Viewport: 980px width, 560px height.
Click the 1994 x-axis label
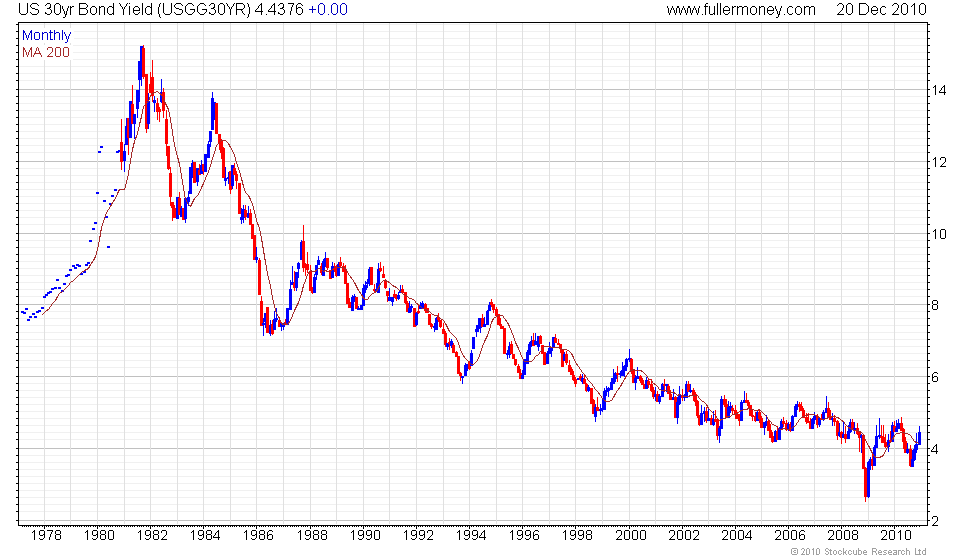click(471, 535)
